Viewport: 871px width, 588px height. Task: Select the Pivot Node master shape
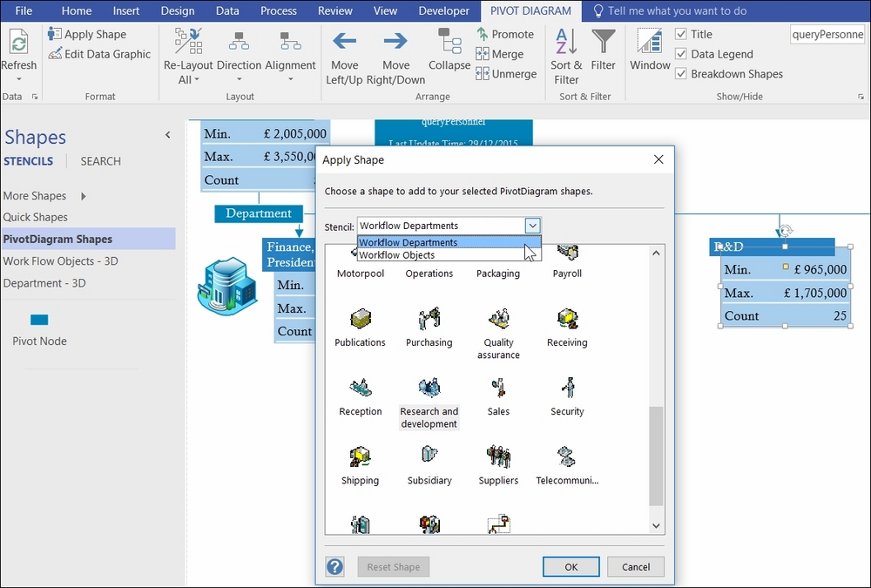point(39,329)
